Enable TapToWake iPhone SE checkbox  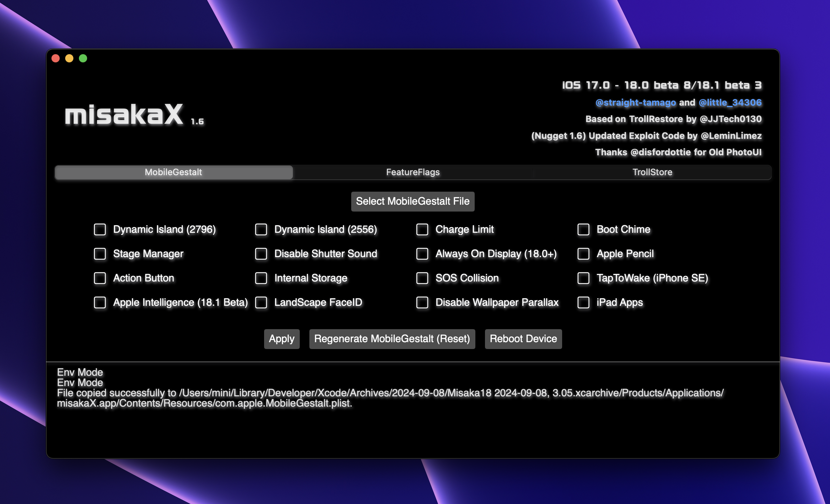(583, 277)
